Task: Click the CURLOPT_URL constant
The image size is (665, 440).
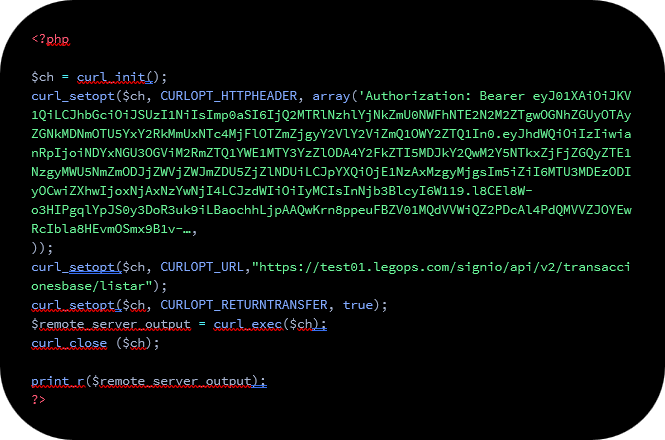Action: click(x=202, y=267)
